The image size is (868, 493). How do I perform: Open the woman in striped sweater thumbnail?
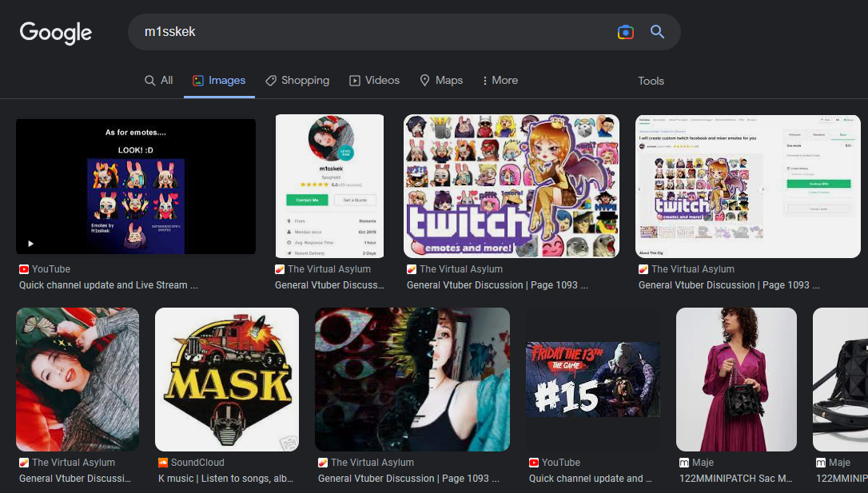78,380
